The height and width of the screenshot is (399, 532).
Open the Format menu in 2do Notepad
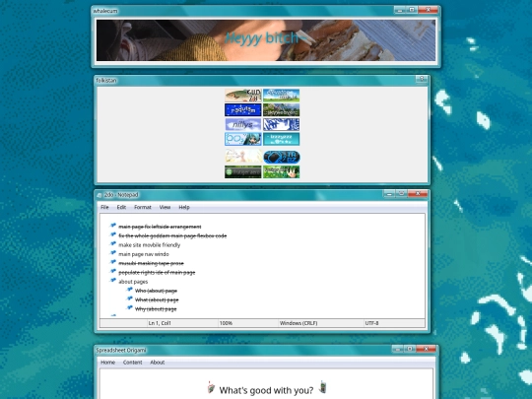[x=143, y=207]
